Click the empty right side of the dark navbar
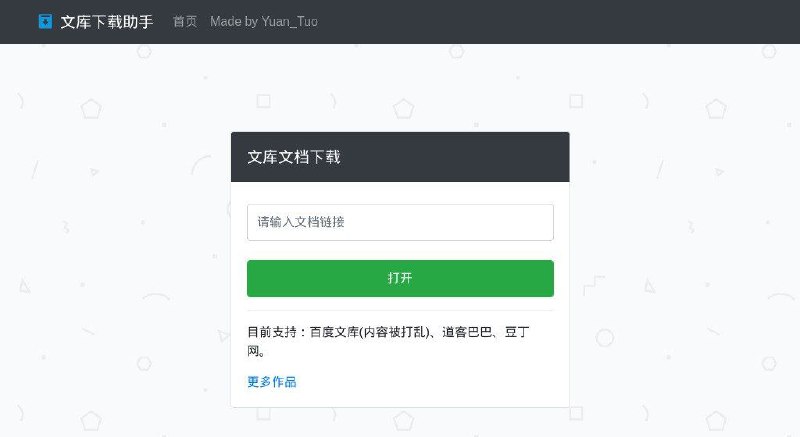Image resolution: width=800 pixels, height=437 pixels. coord(561,21)
